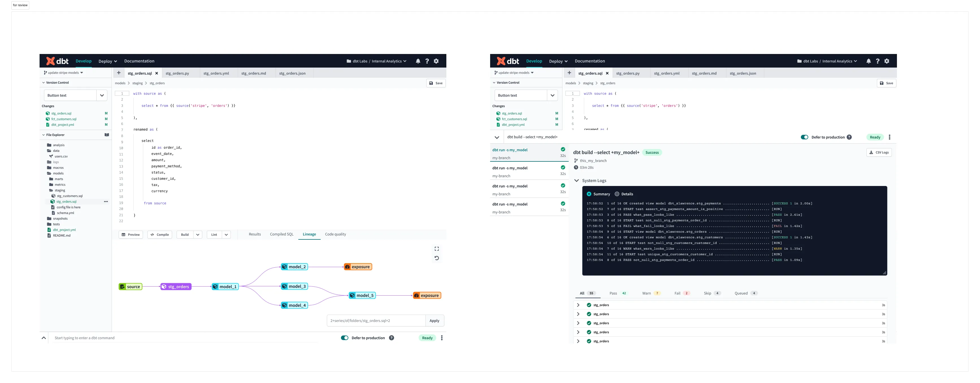Open the kebab menu next to Ready in right window
The image size is (980, 383).
pyautogui.click(x=889, y=137)
